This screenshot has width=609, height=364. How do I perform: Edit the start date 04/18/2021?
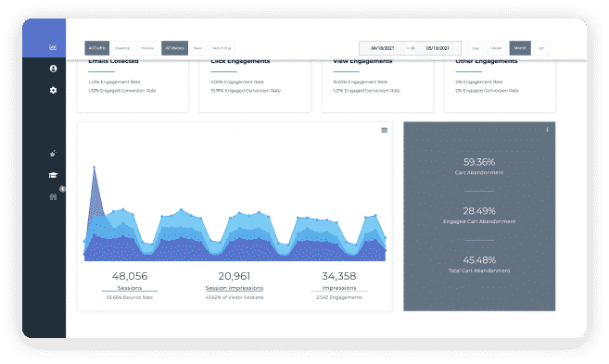(x=382, y=48)
